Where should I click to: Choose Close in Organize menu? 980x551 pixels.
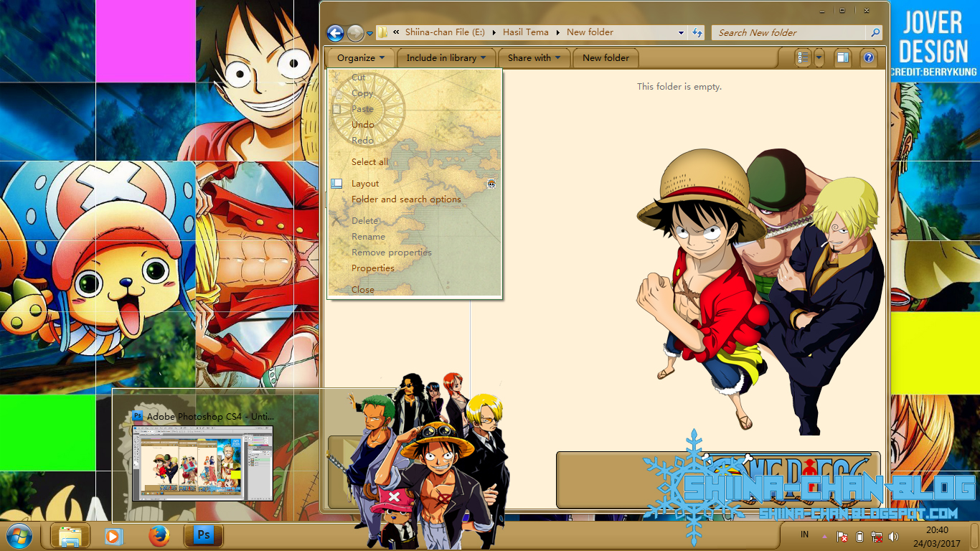(x=415, y=290)
